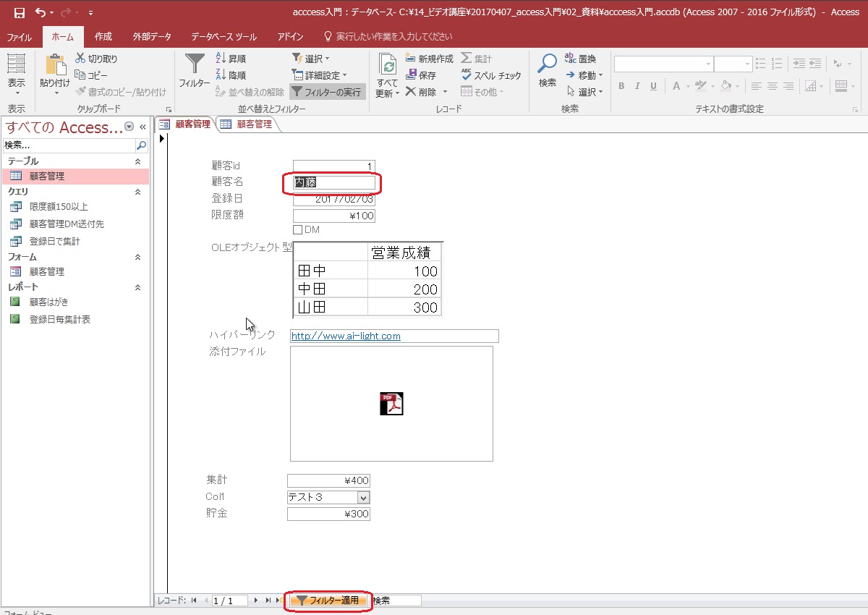Open the Col1 combo box showing テスト３
The image size is (868, 615).
(364, 497)
